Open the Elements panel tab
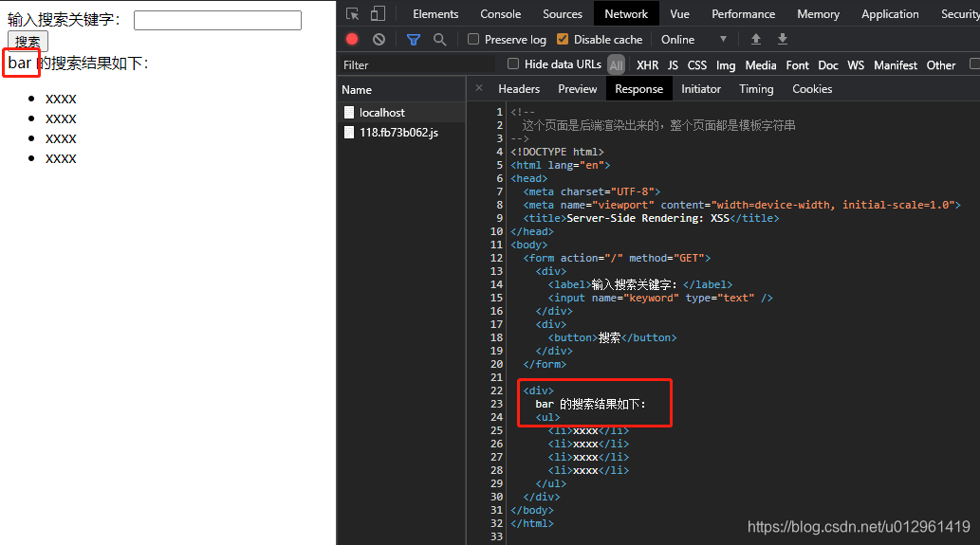The height and width of the screenshot is (545, 980). coord(435,13)
